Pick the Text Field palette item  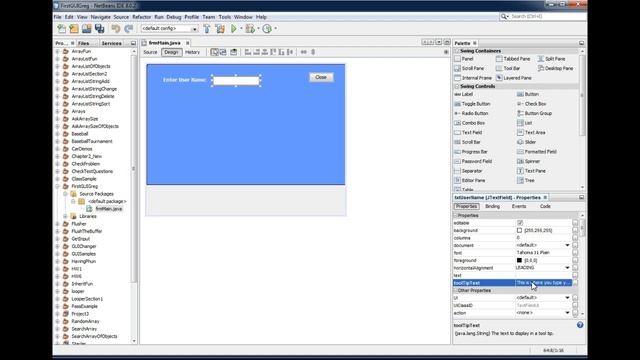coord(468,132)
